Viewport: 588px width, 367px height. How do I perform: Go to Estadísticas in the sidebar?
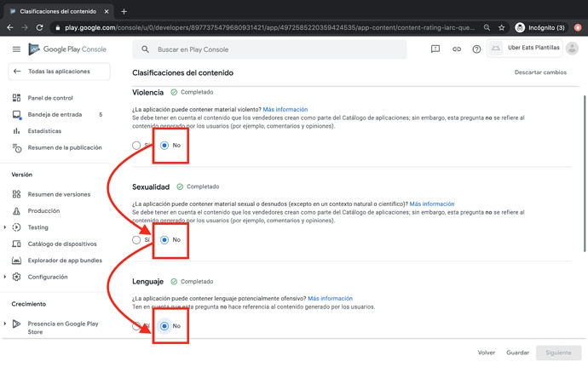pos(44,131)
